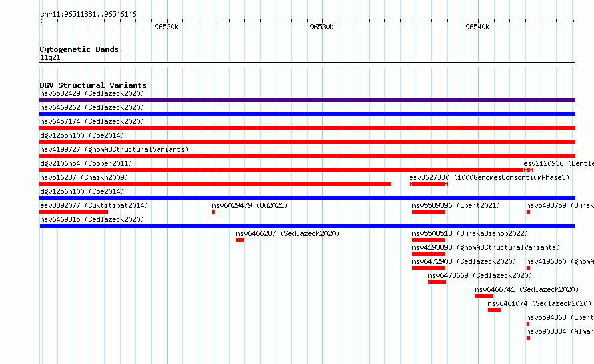Open the nsv6469262 (Sedlazeck2020) label
Image resolution: width=594 pixels, height=364 pixels.
pyautogui.click(x=92, y=107)
